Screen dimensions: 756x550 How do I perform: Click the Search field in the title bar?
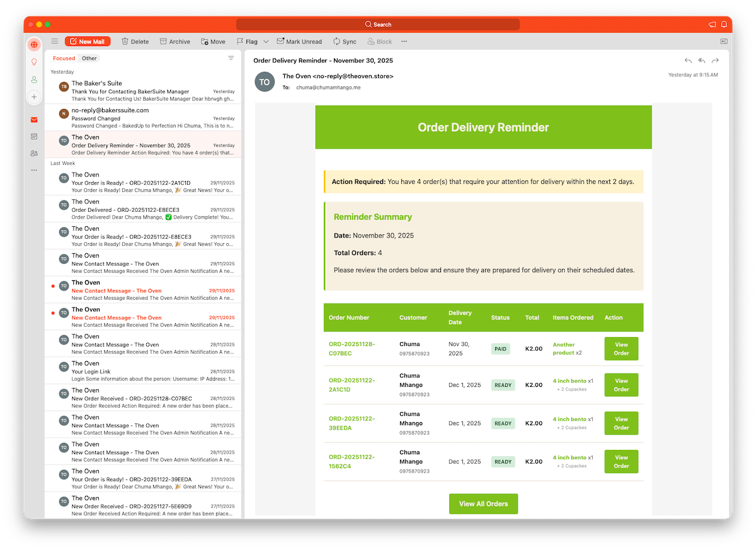tap(378, 25)
